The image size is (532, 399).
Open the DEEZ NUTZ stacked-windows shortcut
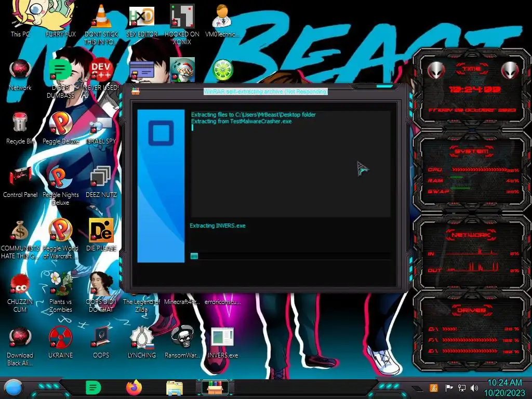click(x=101, y=182)
